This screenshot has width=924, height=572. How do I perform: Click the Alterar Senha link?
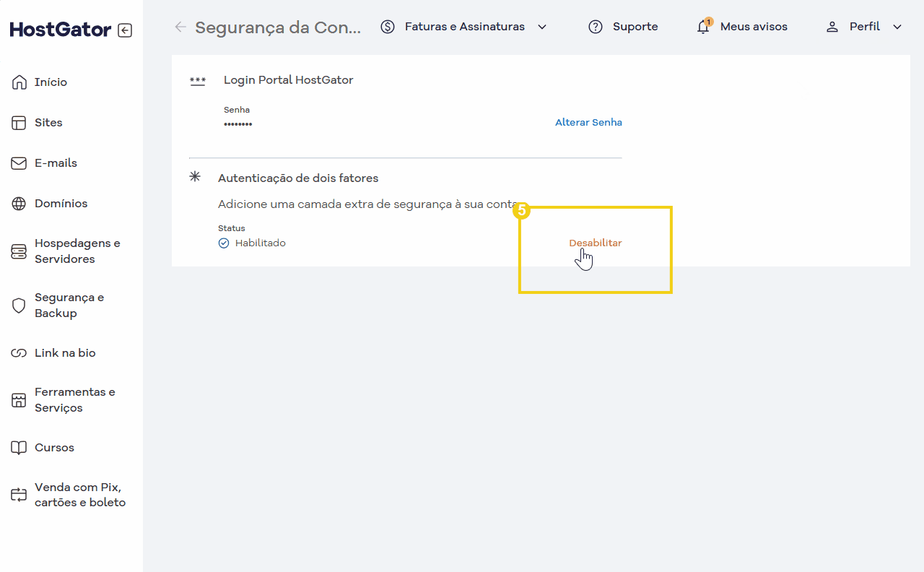(588, 123)
